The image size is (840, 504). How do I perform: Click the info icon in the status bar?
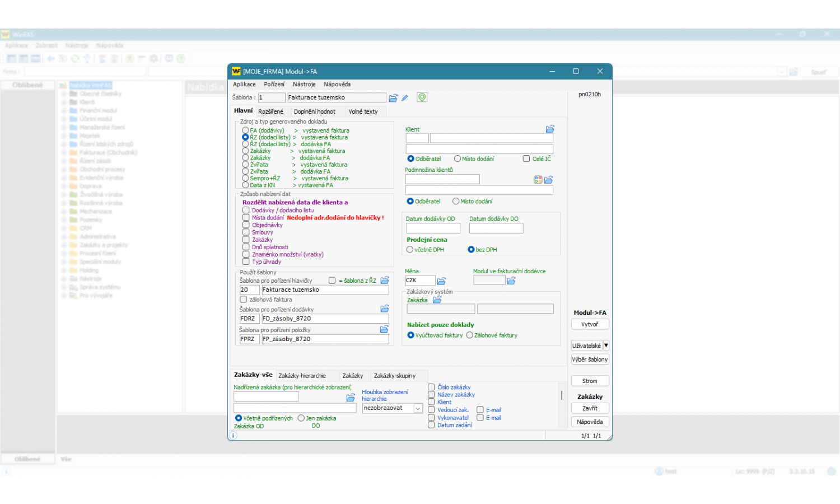click(234, 436)
